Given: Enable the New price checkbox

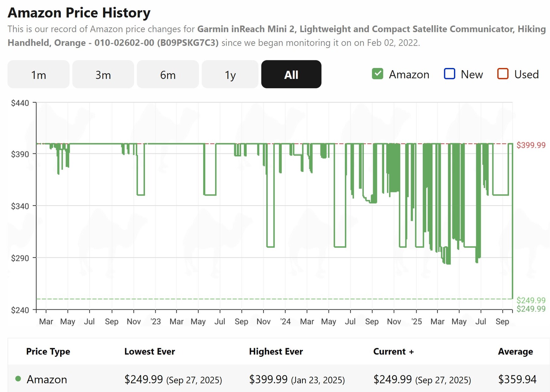Looking at the screenshot, I should click(449, 74).
